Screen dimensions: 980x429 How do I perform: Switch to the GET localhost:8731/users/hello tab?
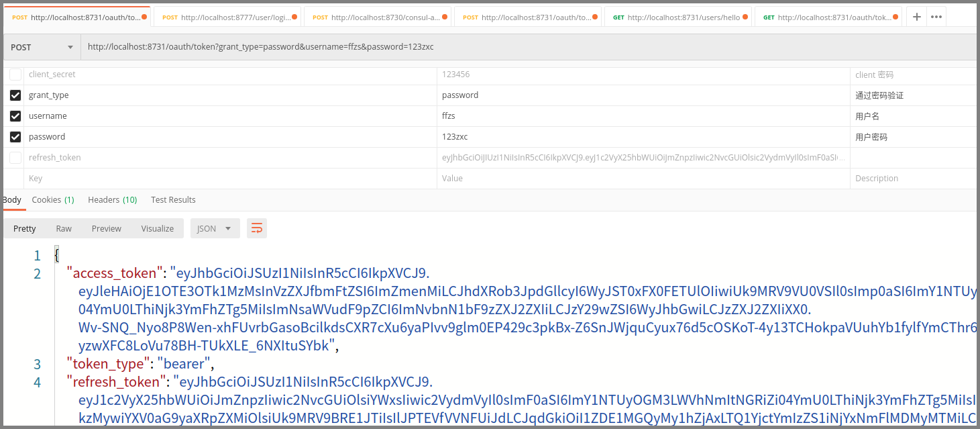click(677, 17)
